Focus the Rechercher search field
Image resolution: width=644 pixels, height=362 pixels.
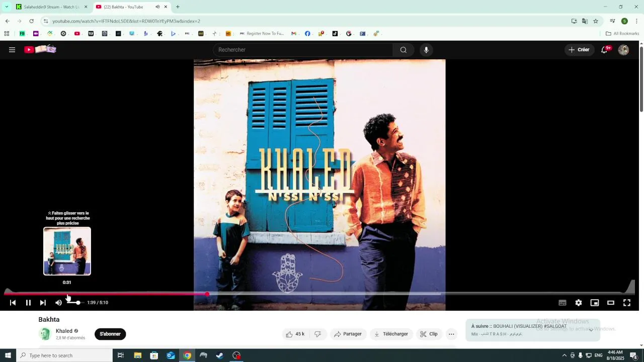pyautogui.click(x=303, y=50)
